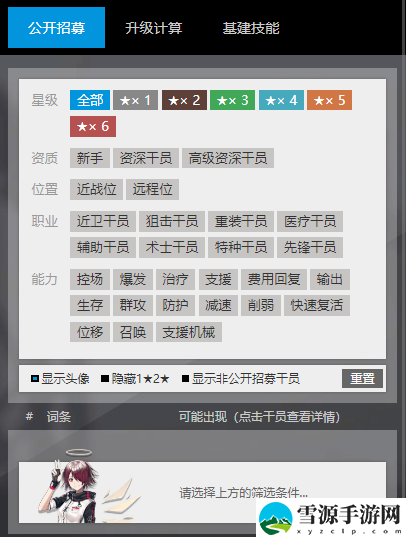Image resolution: width=406 pixels, height=537 pixels.
Task: Select the 位移 ability tag
Action: pyautogui.click(x=90, y=332)
